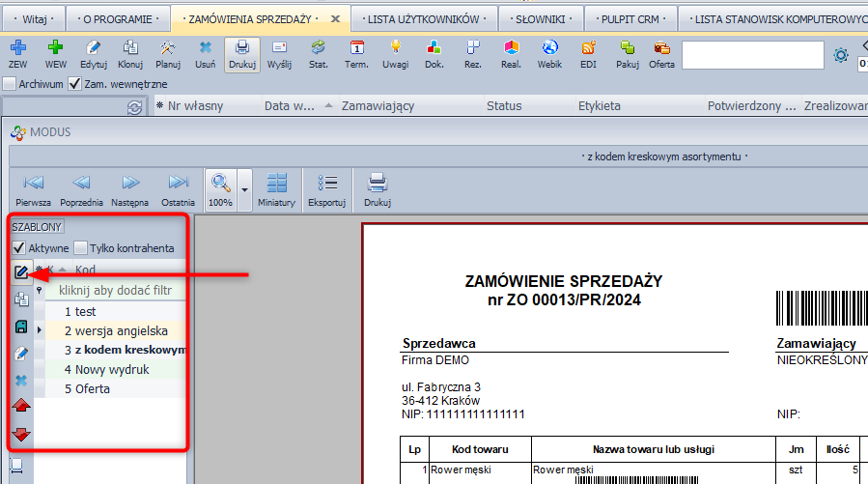
Task: Open the LISTA STANOWISK KOMPUTEROWYCH tab
Action: [x=773, y=19]
